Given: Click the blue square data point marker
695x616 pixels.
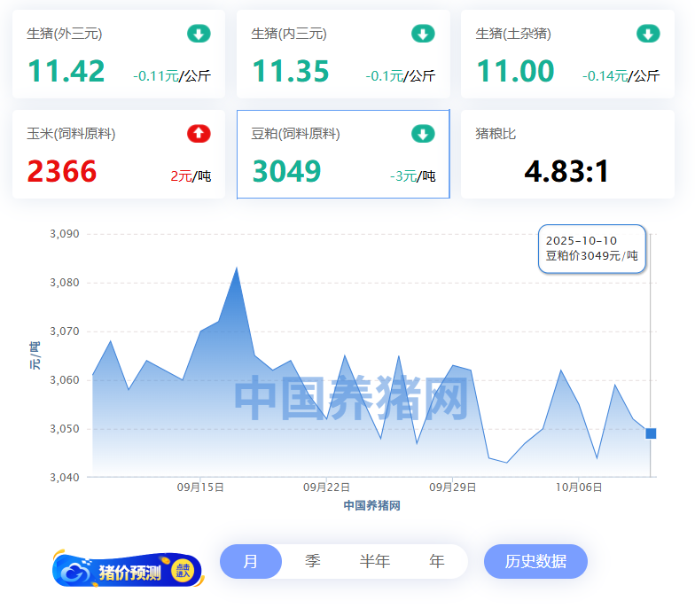Looking at the screenshot, I should point(651,433).
